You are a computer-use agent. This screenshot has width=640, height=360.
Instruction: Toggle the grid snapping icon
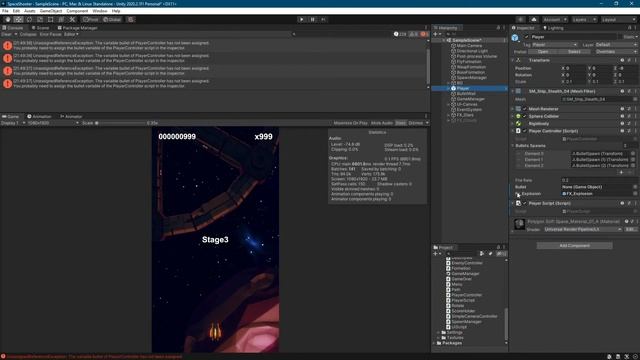coord(131,19)
